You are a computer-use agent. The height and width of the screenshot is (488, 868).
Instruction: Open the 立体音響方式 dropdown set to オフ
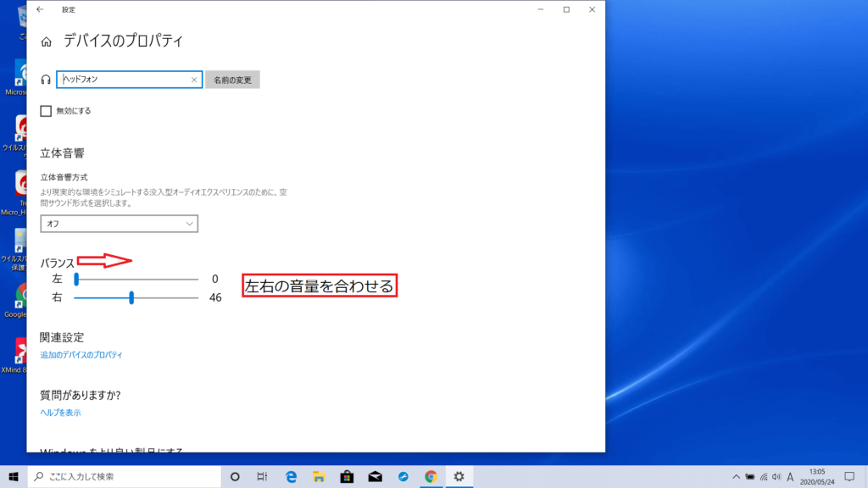[119, 224]
